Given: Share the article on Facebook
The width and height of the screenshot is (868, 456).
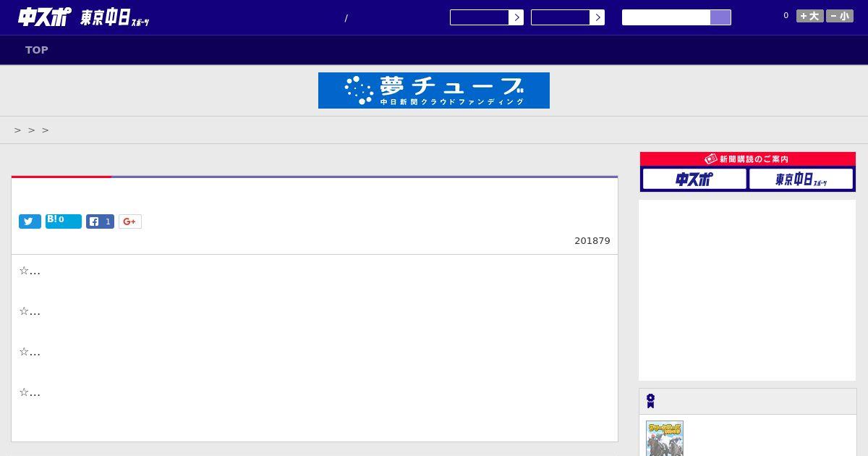Looking at the screenshot, I should click(100, 221).
